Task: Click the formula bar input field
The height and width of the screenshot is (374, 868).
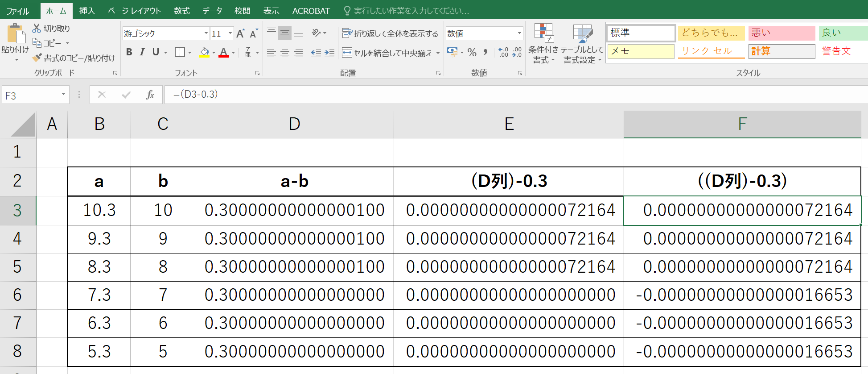Action: [x=490, y=95]
